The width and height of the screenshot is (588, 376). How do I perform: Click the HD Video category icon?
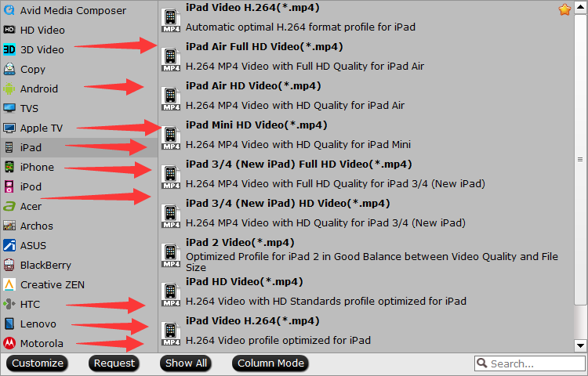9,30
